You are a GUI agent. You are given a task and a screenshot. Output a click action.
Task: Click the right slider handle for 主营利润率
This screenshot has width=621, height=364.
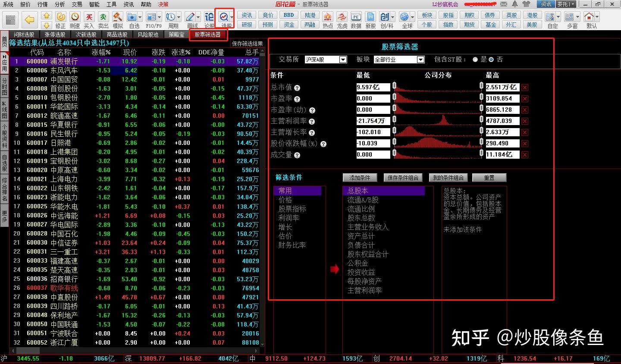click(481, 119)
